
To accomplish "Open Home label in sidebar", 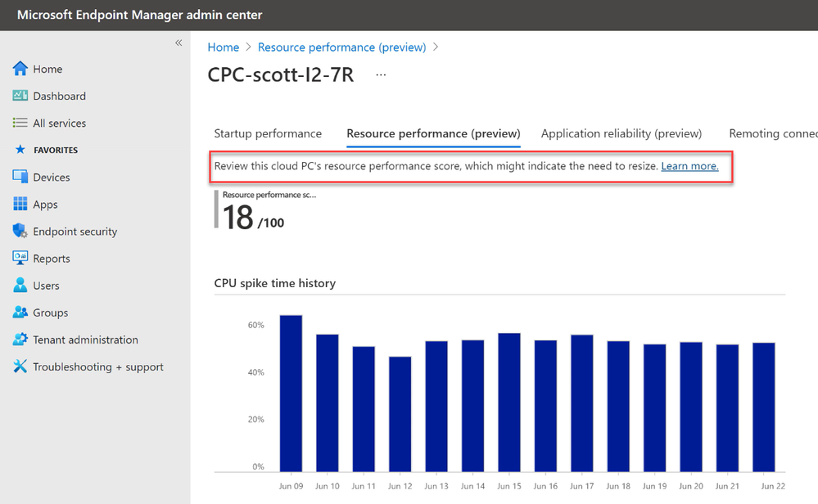I will tap(47, 69).
